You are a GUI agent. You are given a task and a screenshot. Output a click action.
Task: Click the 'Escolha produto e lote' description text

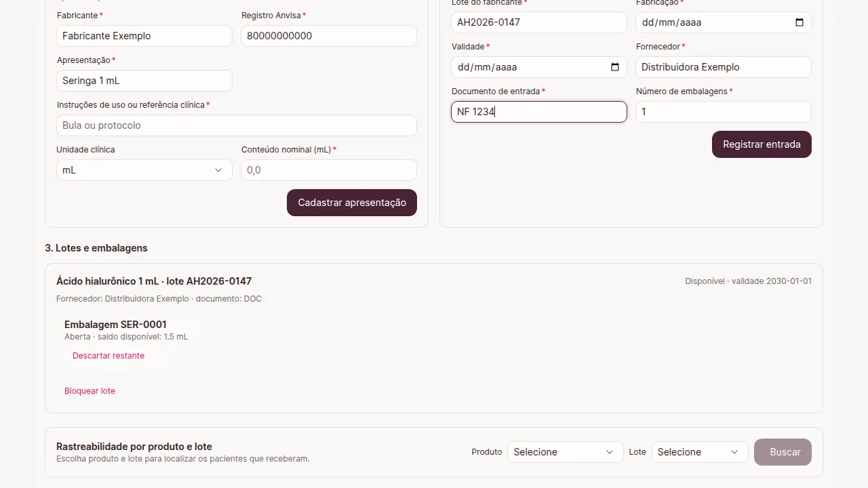(x=183, y=459)
